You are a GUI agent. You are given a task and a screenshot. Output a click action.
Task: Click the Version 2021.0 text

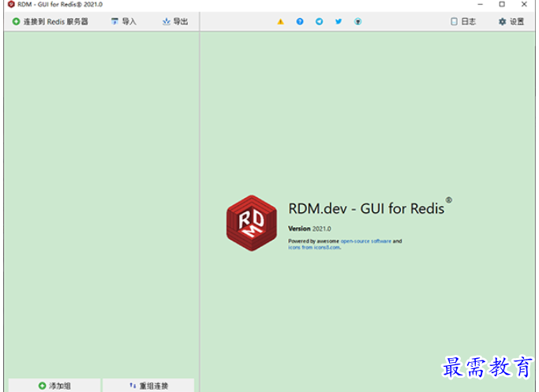click(x=309, y=229)
